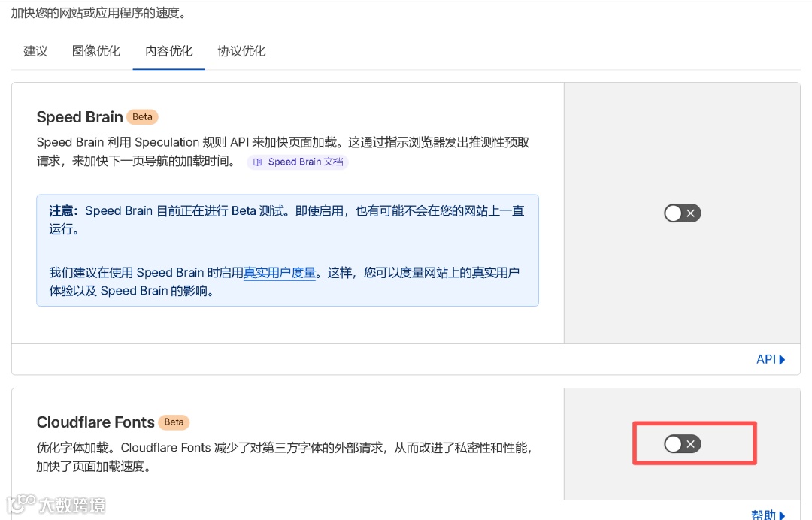
Task: Open the Speed Brain 文档 link
Action: point(298,162)
